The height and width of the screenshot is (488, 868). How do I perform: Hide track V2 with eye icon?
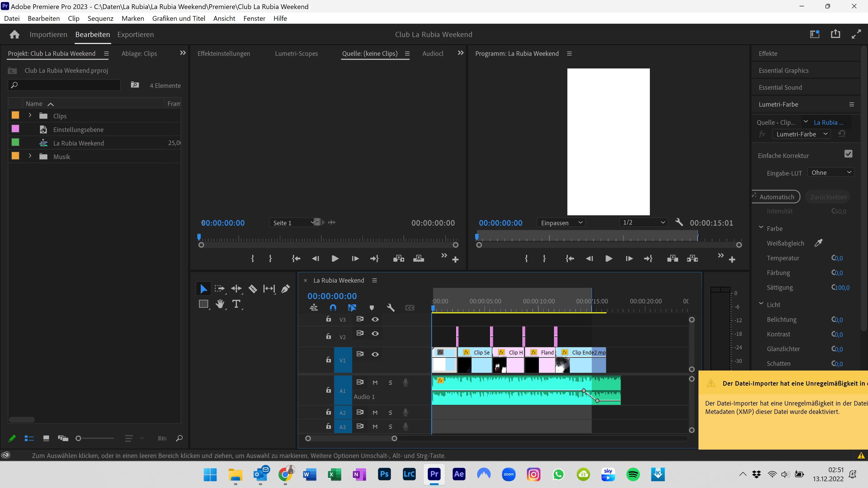coord(375,333)
